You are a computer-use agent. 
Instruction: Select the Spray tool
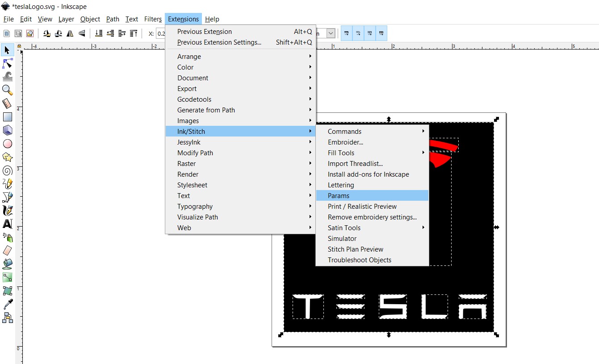7,237
